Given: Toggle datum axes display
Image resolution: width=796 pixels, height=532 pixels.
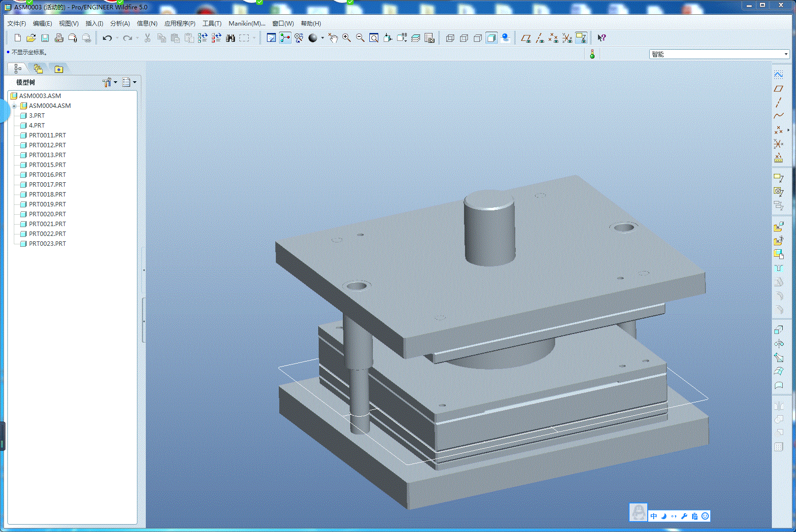Looking at the screenshot, I should point(540,38).
